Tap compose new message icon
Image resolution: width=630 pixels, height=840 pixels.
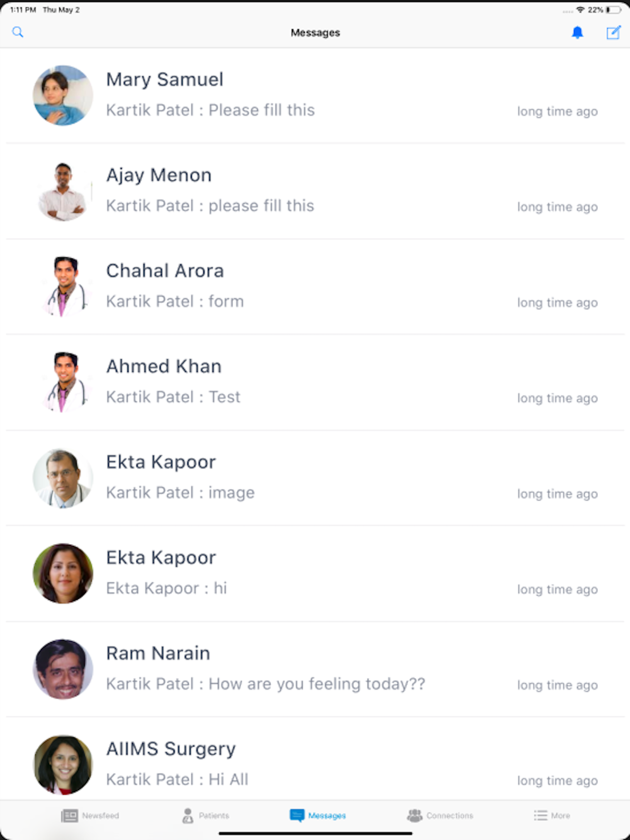coord(613,33)
